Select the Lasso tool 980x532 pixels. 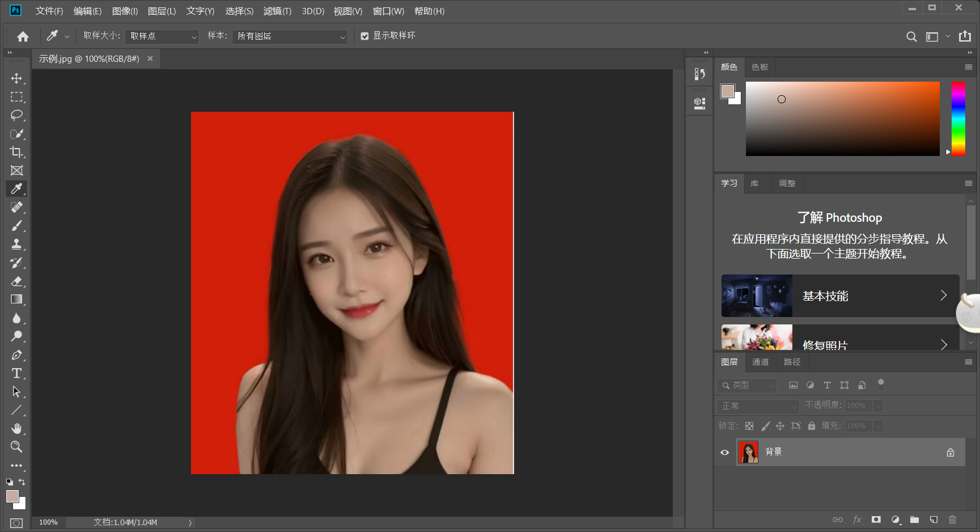tap(16, 115)
